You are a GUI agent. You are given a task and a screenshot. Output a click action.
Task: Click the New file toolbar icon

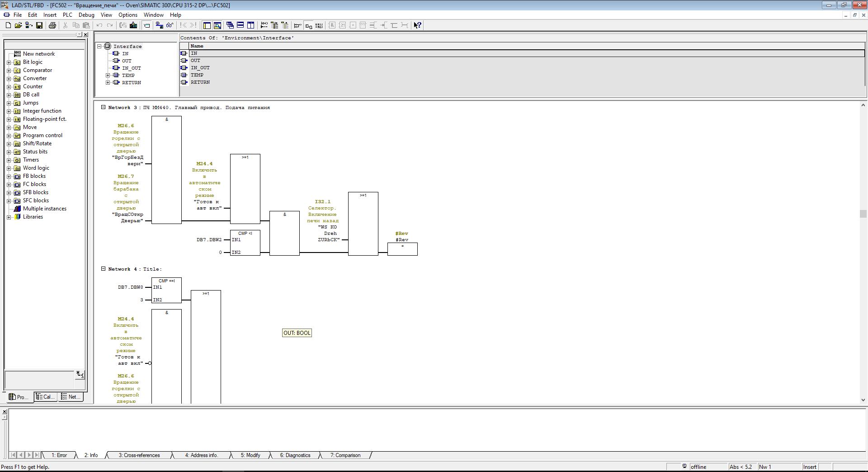[x=8, y=25]
